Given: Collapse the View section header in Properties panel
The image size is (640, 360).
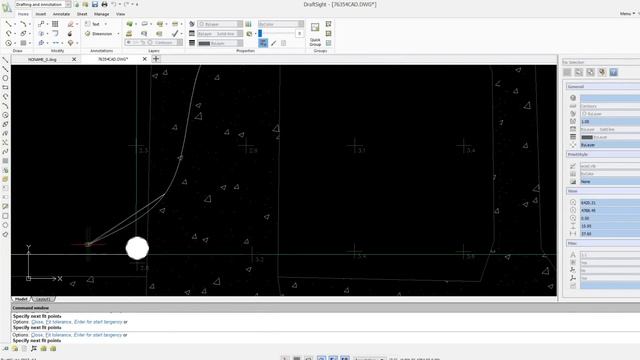Looking at the screenshot, I should pos(602,191).
